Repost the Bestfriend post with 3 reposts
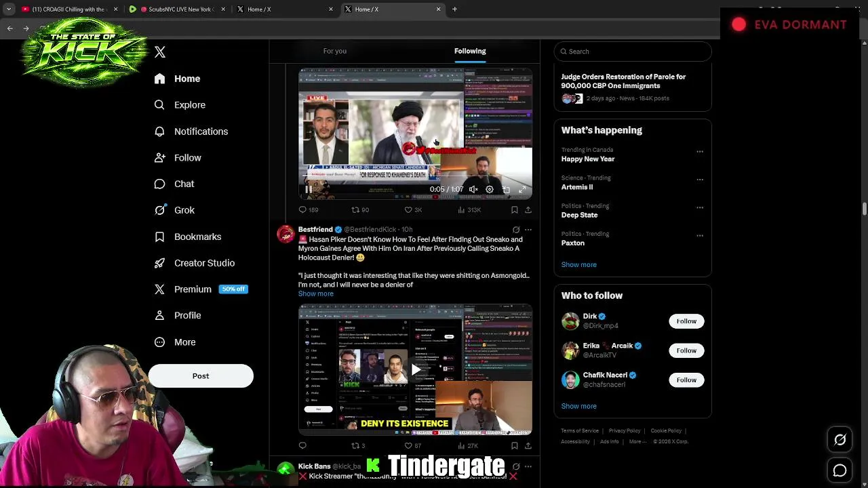 [358, 445]
